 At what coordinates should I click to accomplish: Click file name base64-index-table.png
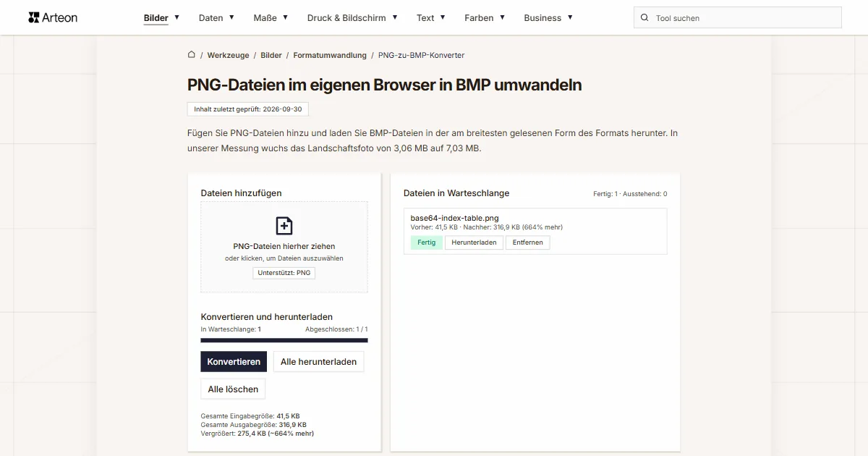pyautogui.click(x=454, y=218)
